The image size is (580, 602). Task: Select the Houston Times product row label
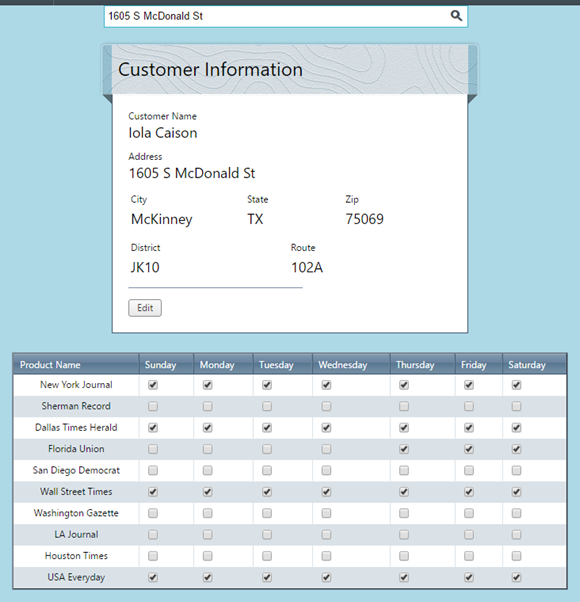pyautogui.click(x=76, y=556)
